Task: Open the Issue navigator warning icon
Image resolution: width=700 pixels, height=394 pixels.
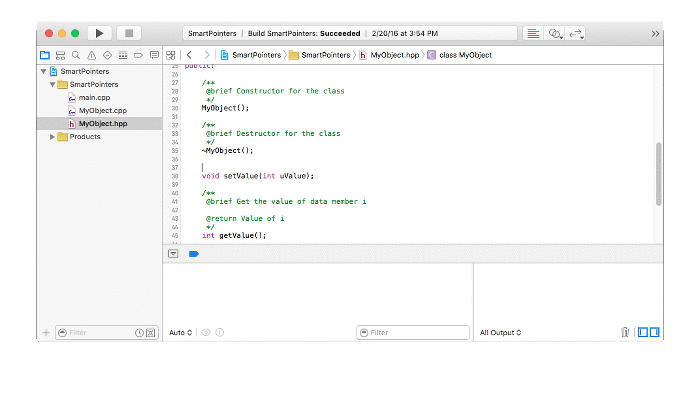Action: pos(92,55)
